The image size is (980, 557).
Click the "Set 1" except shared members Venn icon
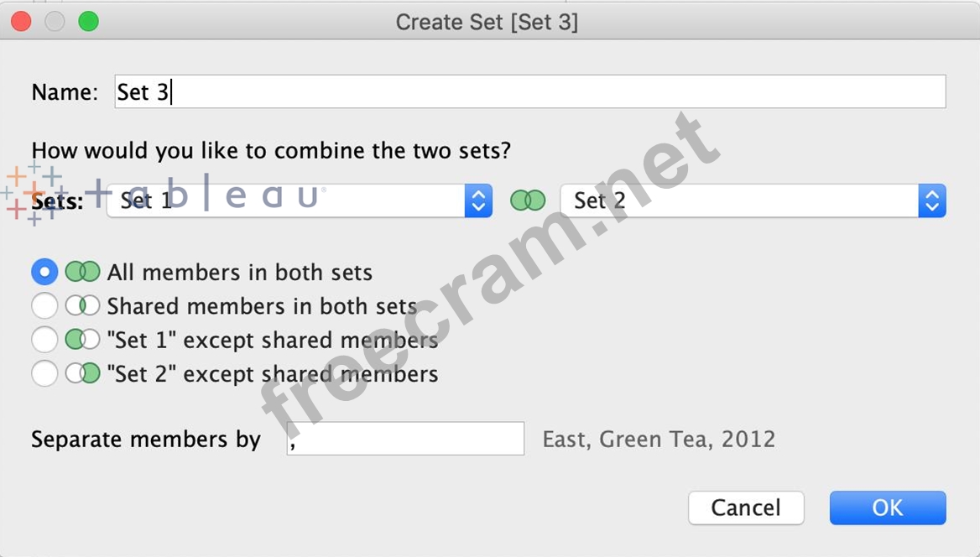pyautogui.click(x=82, y=340)
